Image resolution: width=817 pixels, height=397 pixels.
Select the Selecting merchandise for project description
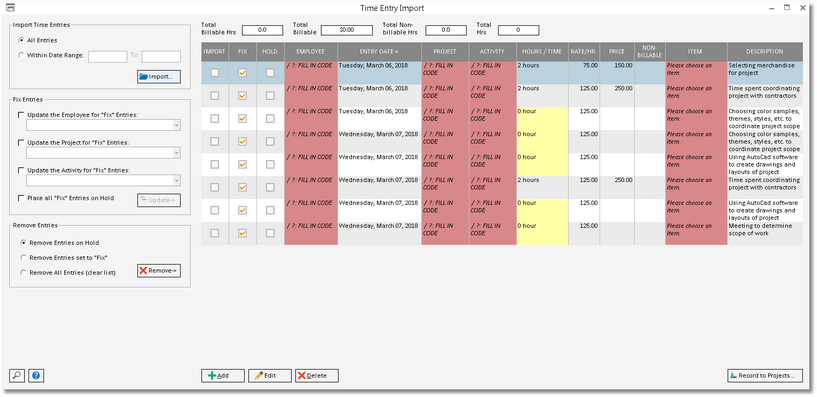coord(764,73)
